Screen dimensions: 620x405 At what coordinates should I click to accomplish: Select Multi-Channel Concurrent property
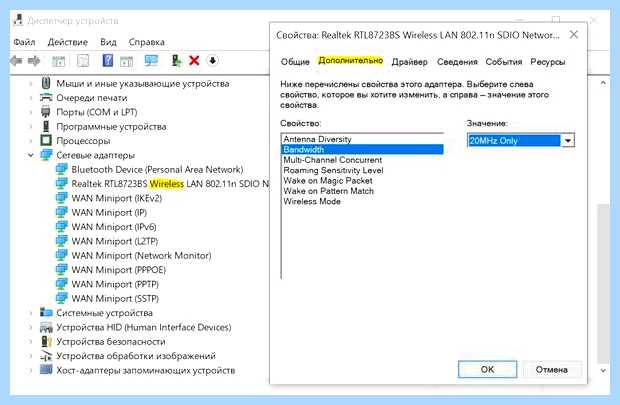pos(362,160)
